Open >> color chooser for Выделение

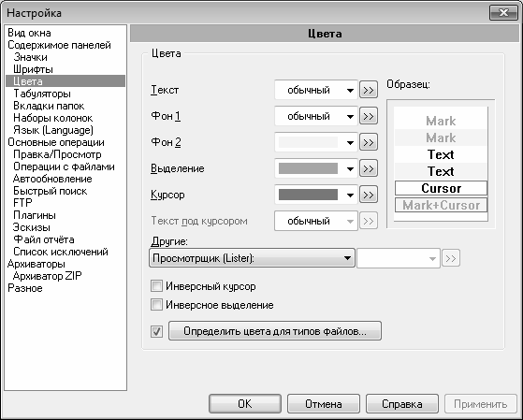pos(369,168)
